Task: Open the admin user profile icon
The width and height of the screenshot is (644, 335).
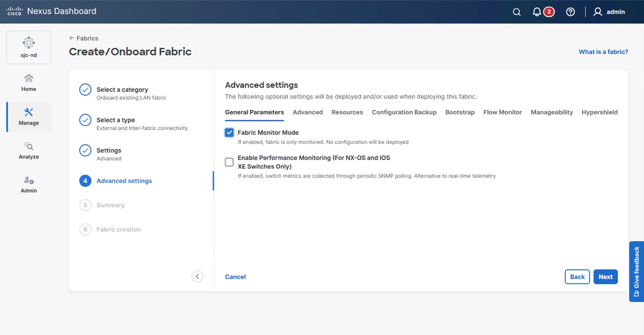Action: point(598,12)
